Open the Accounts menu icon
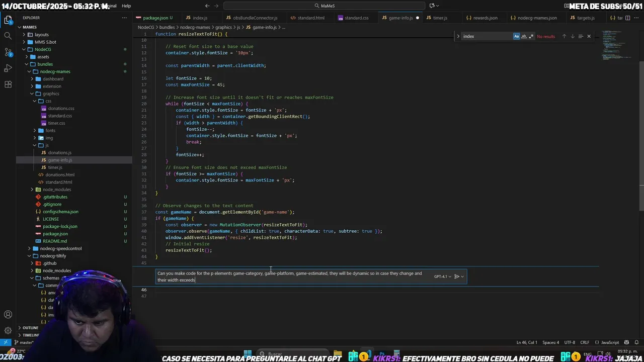Screen dimensions: 644x362 [8, 315]
